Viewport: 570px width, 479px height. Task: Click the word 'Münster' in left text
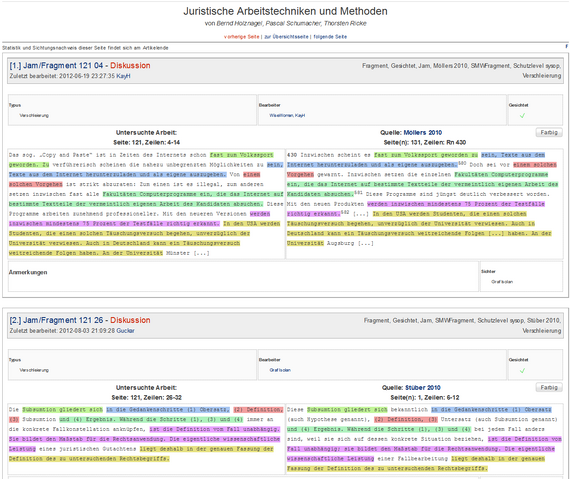(178, 253)
